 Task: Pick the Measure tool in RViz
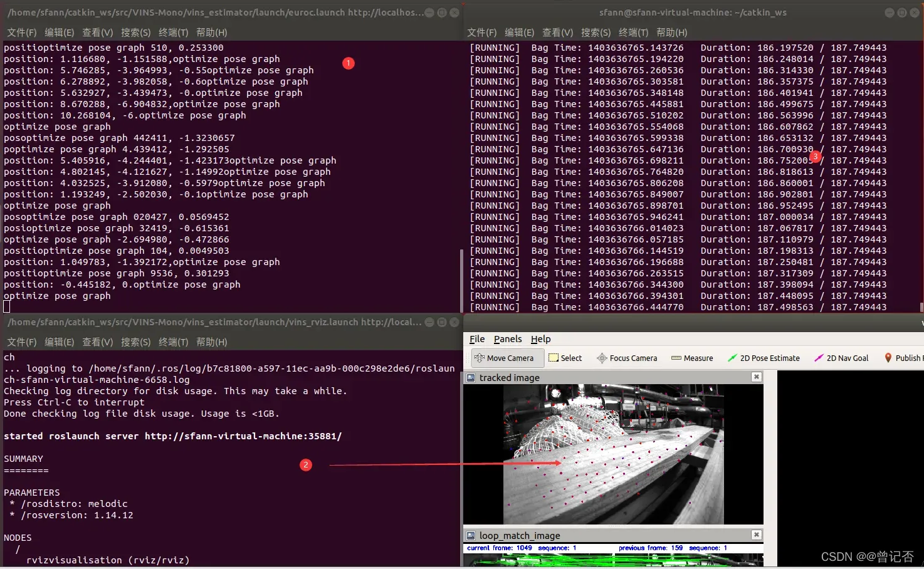click(692, 358)
